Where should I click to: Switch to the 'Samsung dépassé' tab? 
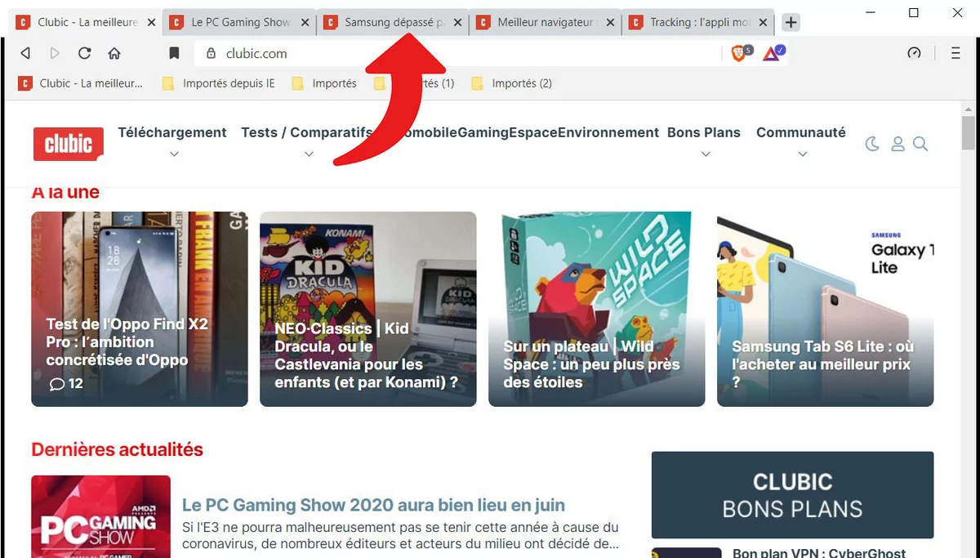pyautogui.click(x=393, y=23)
